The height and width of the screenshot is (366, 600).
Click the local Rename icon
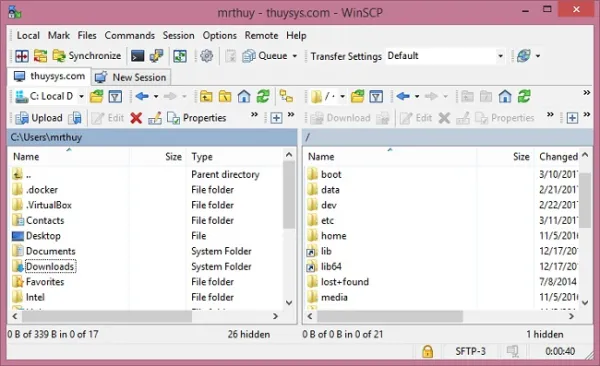click(x=155, y=118)
